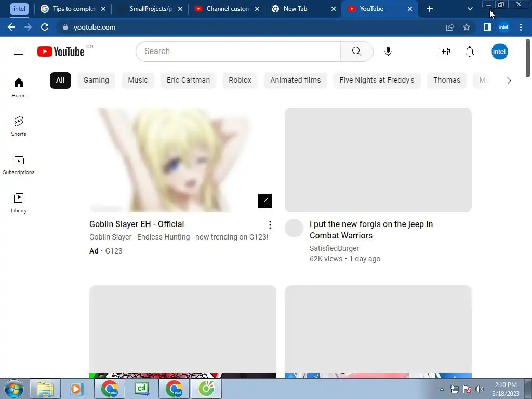Click the G123 advertiser name

[114, 251]
